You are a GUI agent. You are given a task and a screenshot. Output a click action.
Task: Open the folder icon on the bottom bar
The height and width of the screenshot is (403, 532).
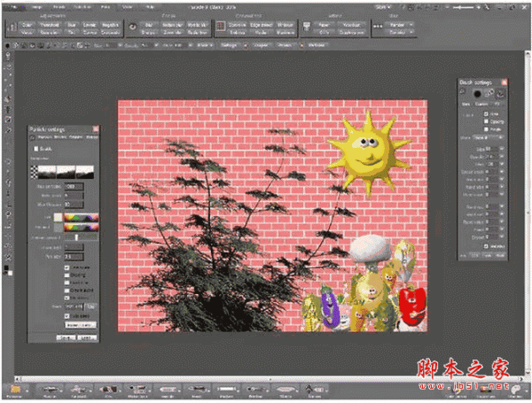tap(15, 389)
